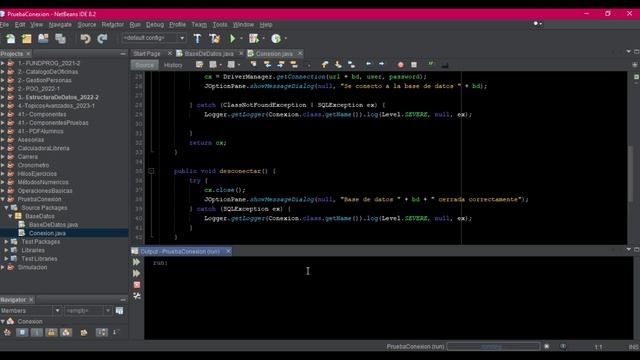
Task: Open the Run Project arrow dropdown
Action: pos(241,38)
